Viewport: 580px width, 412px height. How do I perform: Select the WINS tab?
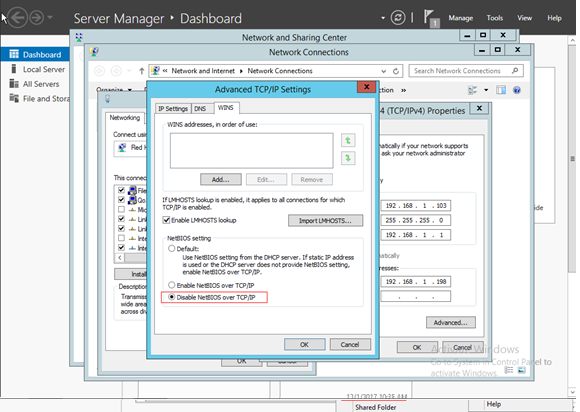click(226, 108)
